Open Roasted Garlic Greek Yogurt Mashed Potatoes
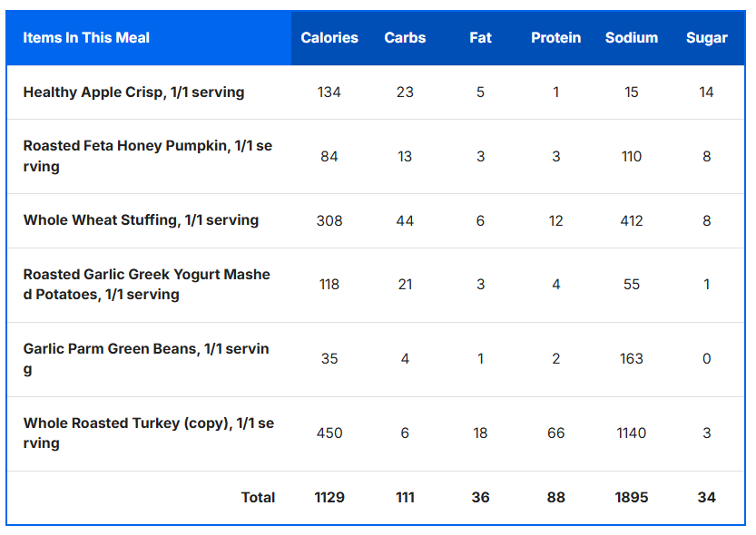This screenshot has height=535, width=756. [x=147, y=284]
